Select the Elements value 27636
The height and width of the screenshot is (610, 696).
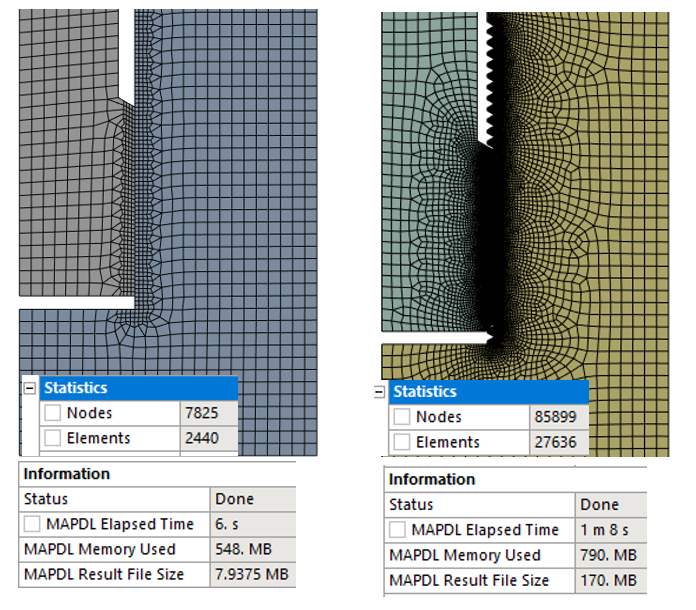tap(557, 442)
